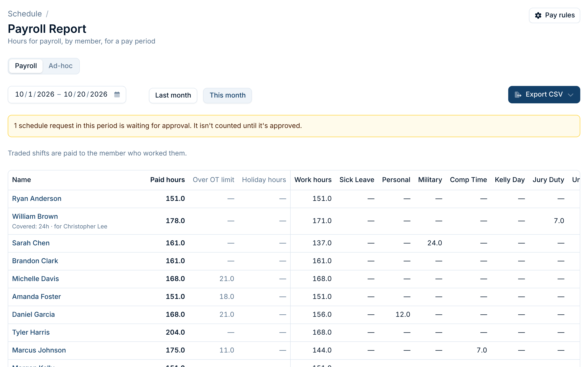Select the Last month preset
Viewport: 588px width, 367px height.
173,95
